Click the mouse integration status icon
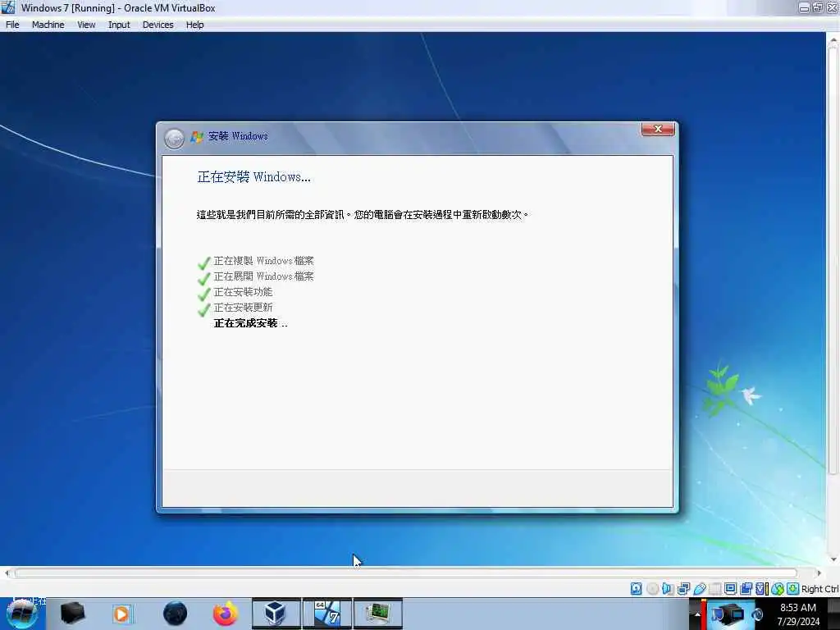 [x=778, y=589]
